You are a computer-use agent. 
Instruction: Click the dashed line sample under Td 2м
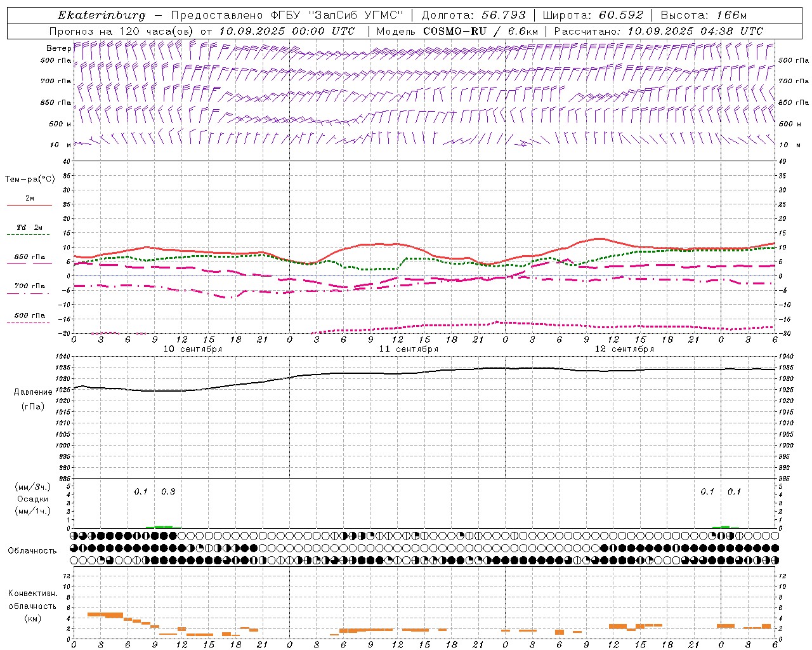tap(29, 235)
